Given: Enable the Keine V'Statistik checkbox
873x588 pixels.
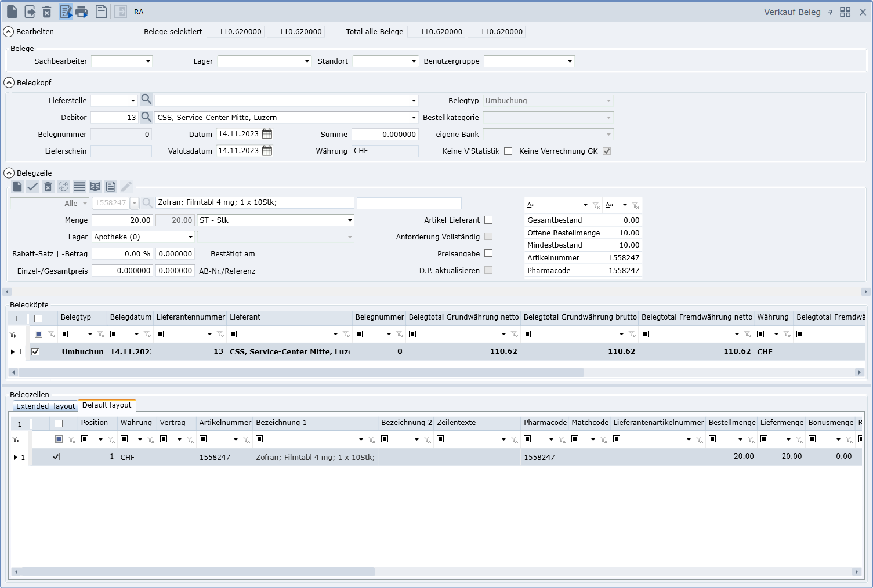Looking at the screenshot, I should pyautogui.click(x=508, y=151).
